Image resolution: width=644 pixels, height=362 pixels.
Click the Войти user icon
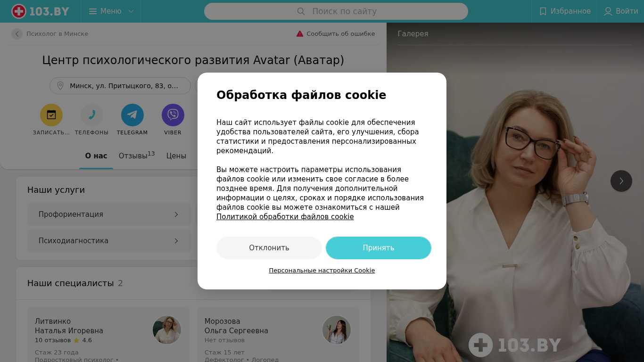[608, 11]
